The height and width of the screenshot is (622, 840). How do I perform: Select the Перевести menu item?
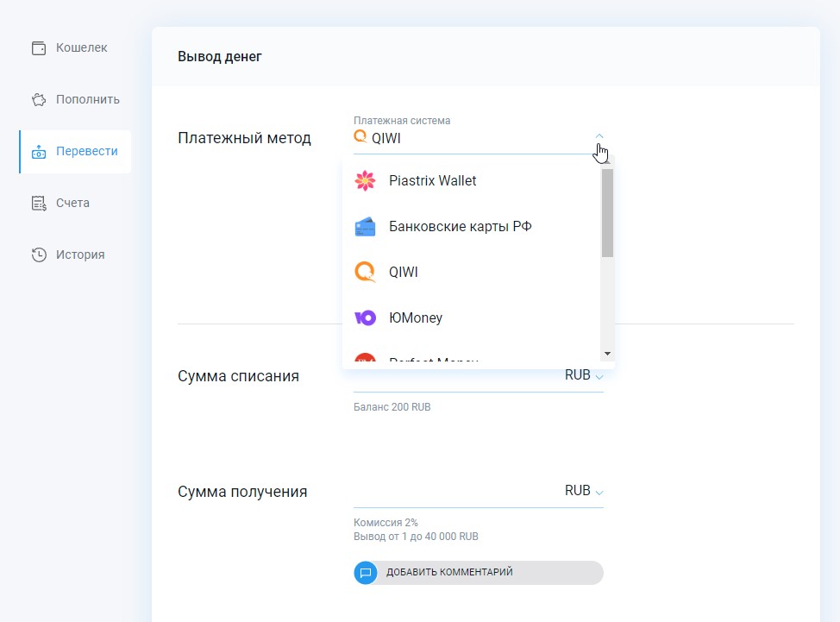pyautogui.click(x=75, y=152)
